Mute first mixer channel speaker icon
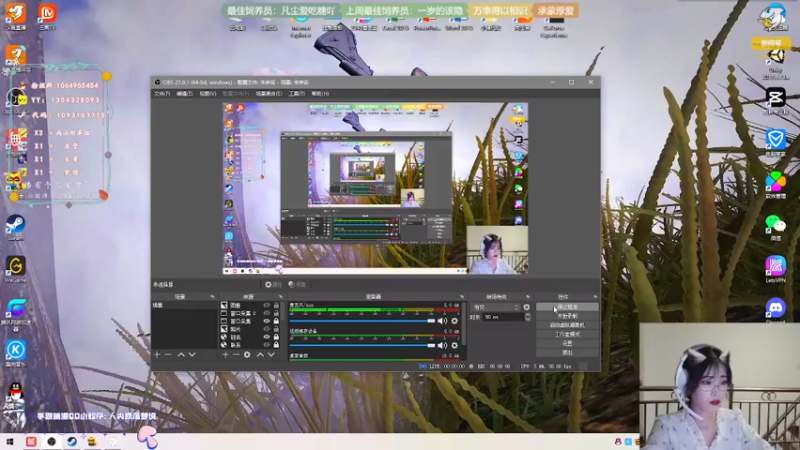Viewport: 800px width, 450px height. (442, 321)
